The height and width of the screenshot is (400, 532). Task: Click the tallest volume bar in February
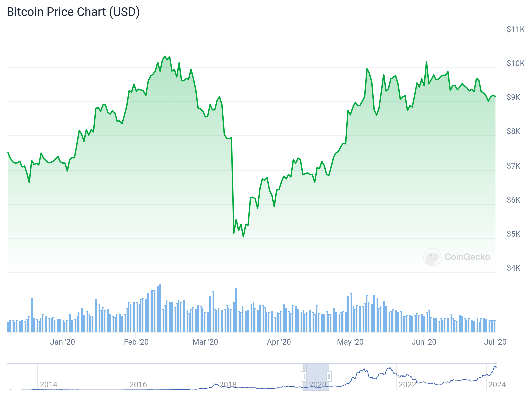coord(160,307)
